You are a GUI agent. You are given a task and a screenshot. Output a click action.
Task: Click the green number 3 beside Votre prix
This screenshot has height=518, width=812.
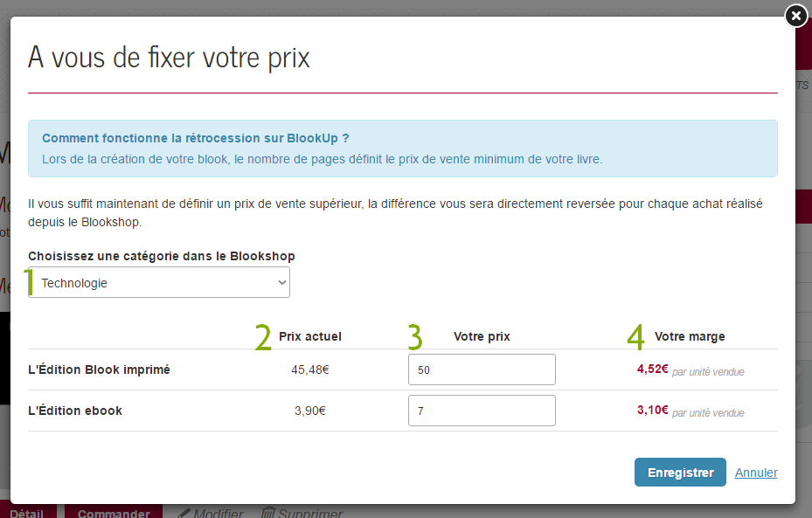(415, 337)
